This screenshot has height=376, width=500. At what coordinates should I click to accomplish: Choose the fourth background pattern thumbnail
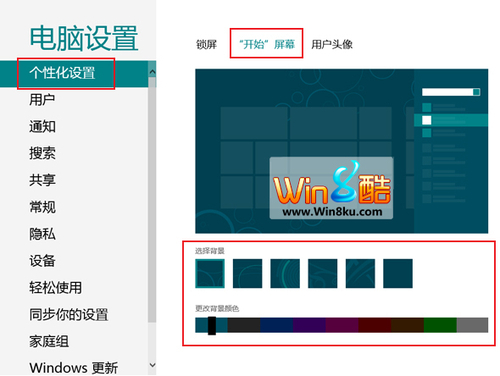[323, 273]
